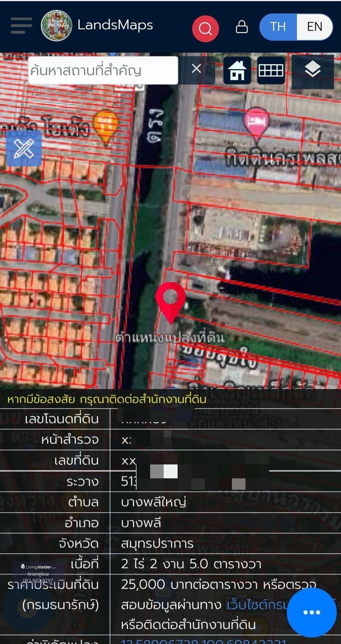Screen dimensions: 341x644
Task: Click the parcel coordinates link
Action: [x=203, y=641]
